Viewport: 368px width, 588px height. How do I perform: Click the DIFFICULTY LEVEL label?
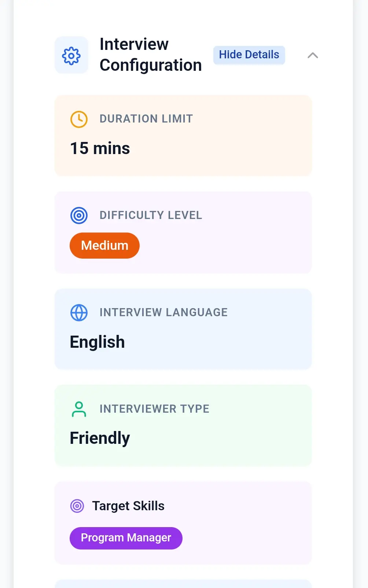(151, 215)
